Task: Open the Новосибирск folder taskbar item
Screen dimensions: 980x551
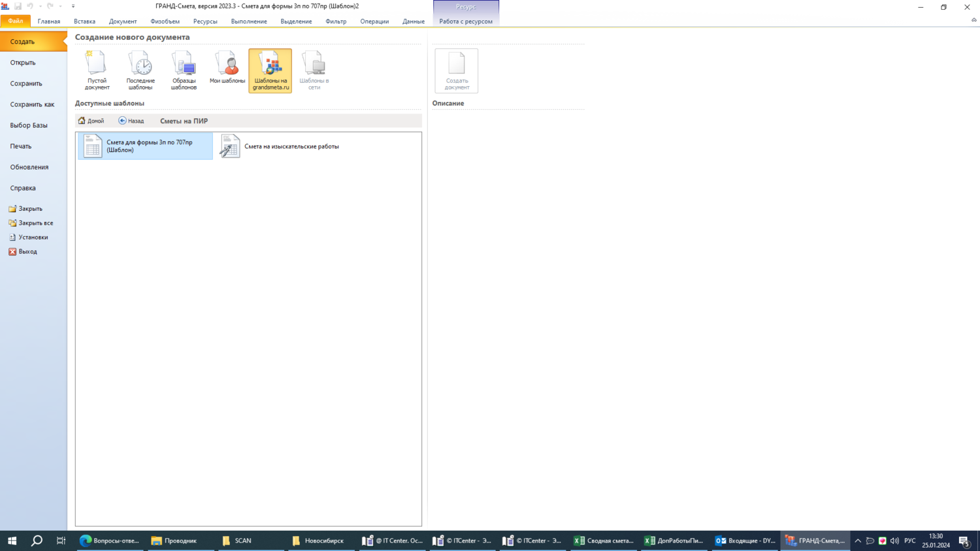Action: (x=319, y=541)
